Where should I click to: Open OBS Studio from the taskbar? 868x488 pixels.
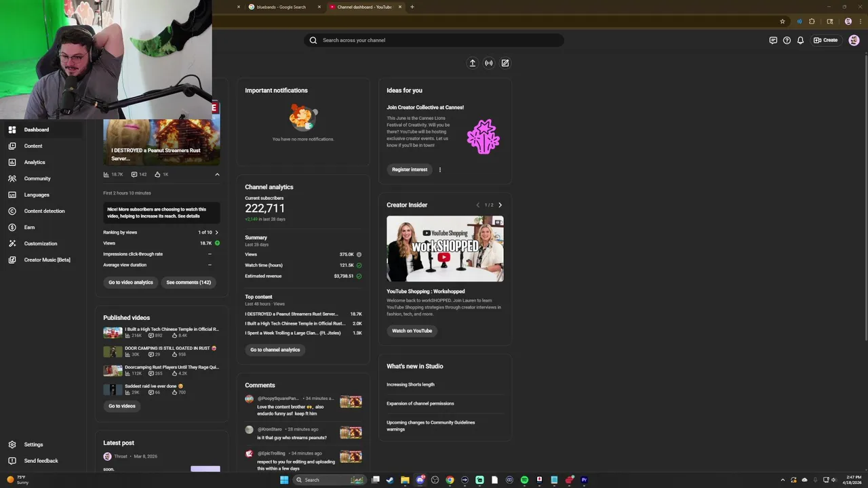(435, 480)
